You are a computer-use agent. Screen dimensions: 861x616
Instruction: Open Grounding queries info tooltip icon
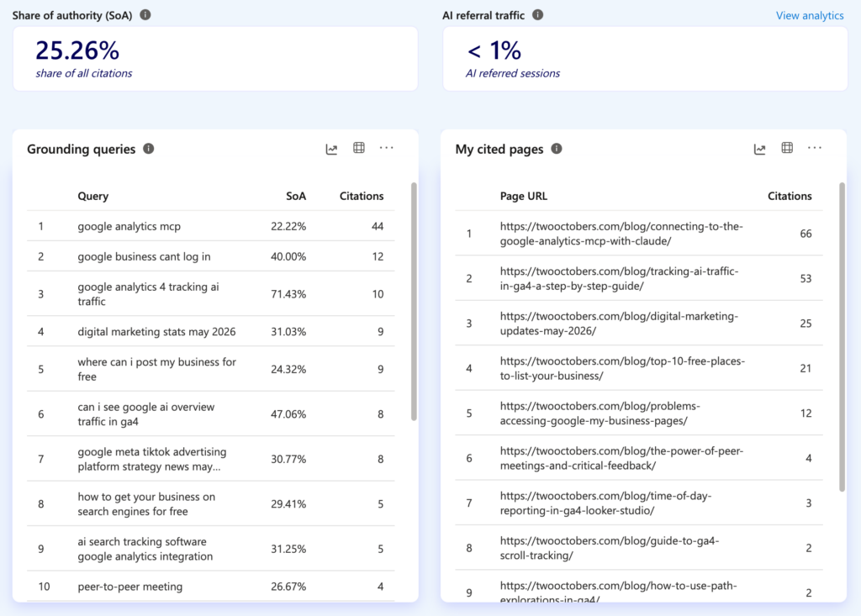148,149
